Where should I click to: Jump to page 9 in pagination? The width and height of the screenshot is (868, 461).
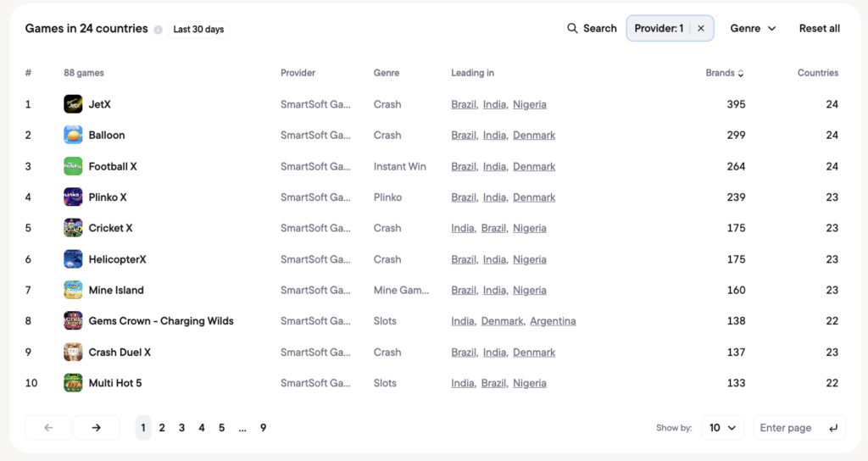(x=263, y=428)
